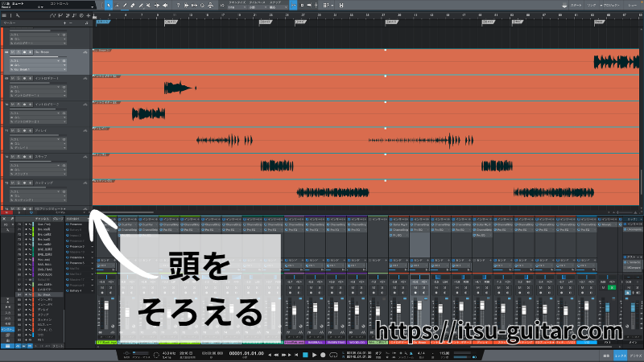The height and width of the screenshot is (362, 644).
Task: Click the blue start marker on the marker track
Action: click(103, 22)
